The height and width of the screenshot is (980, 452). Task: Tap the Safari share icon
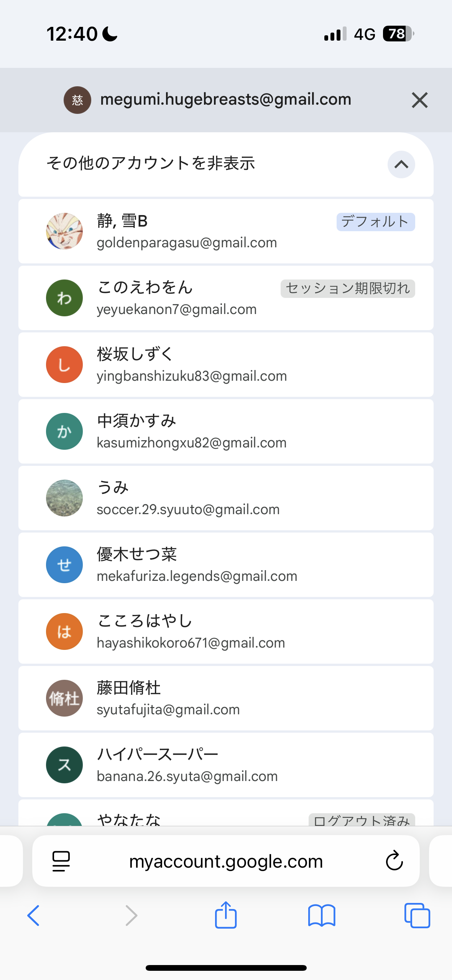226,914
